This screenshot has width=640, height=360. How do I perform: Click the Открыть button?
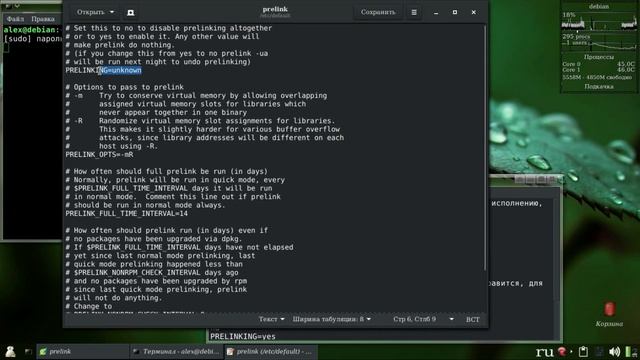[91, 13]
